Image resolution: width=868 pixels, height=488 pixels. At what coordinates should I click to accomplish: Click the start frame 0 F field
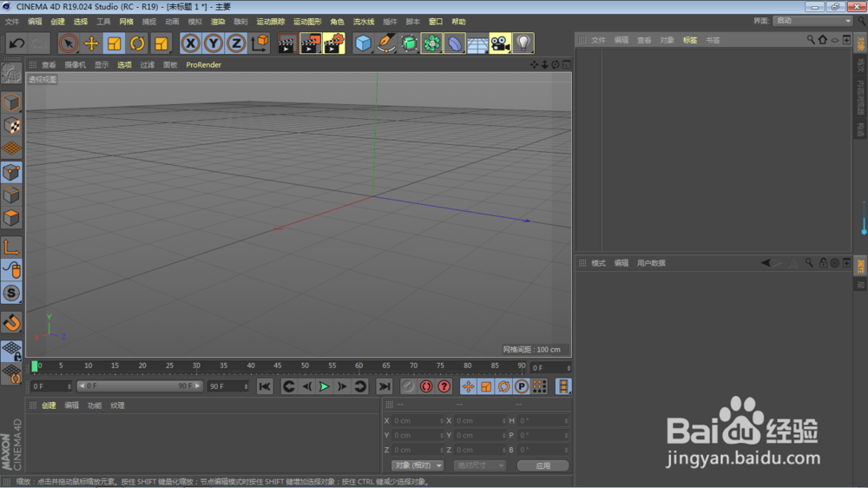tap(51, 386)
